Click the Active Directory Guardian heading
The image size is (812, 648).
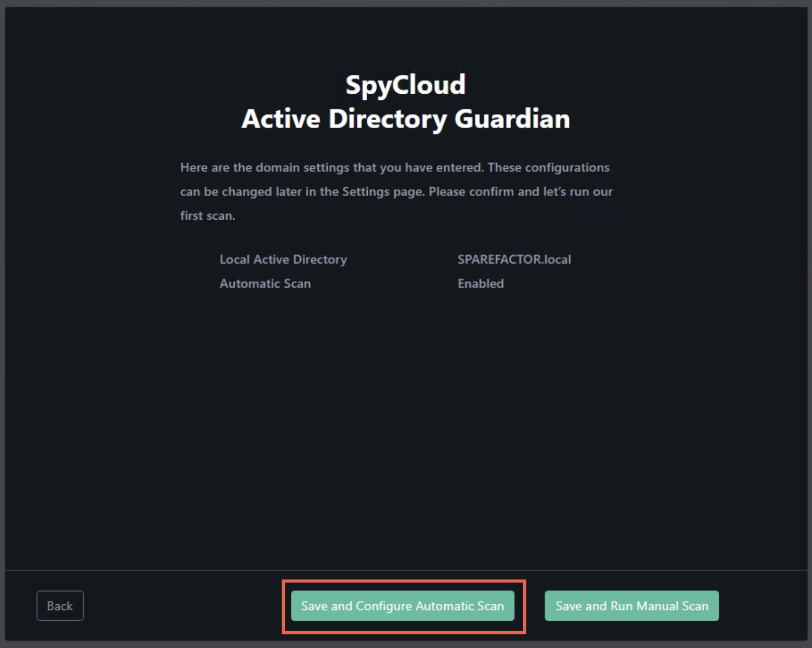[406, 119]
